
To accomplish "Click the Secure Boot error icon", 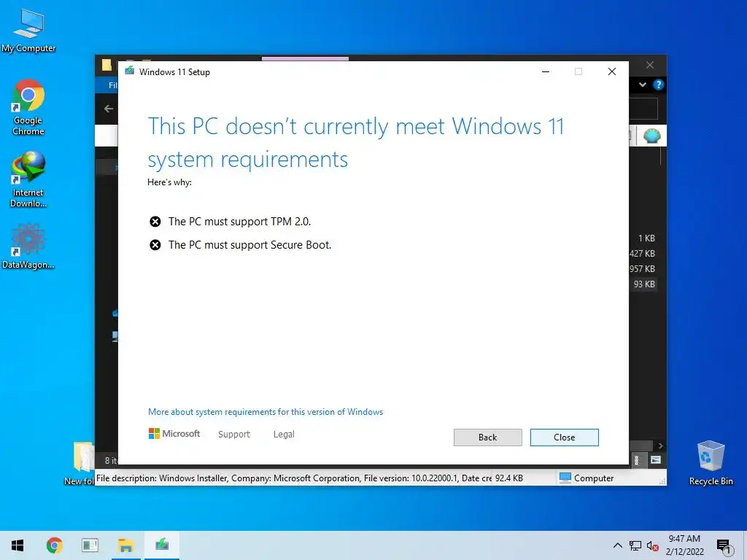I will 155,245.
